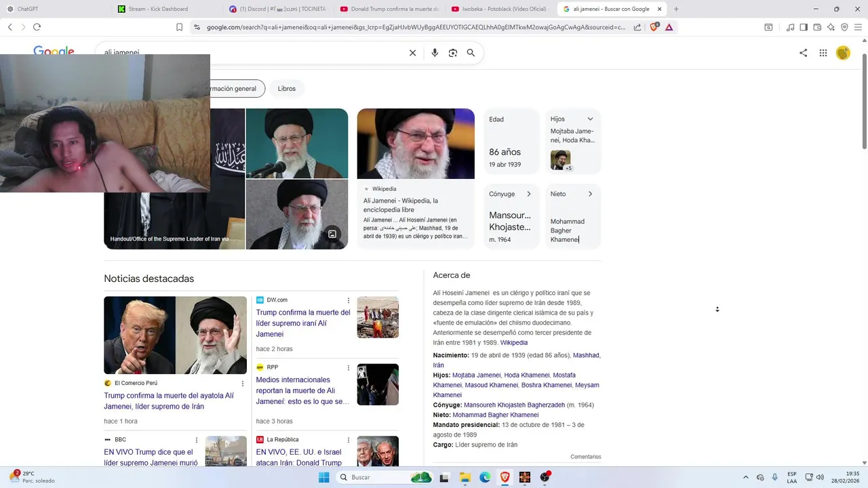Open Windows Start menu
868x488 pixels.
click(x=323, y=477)
